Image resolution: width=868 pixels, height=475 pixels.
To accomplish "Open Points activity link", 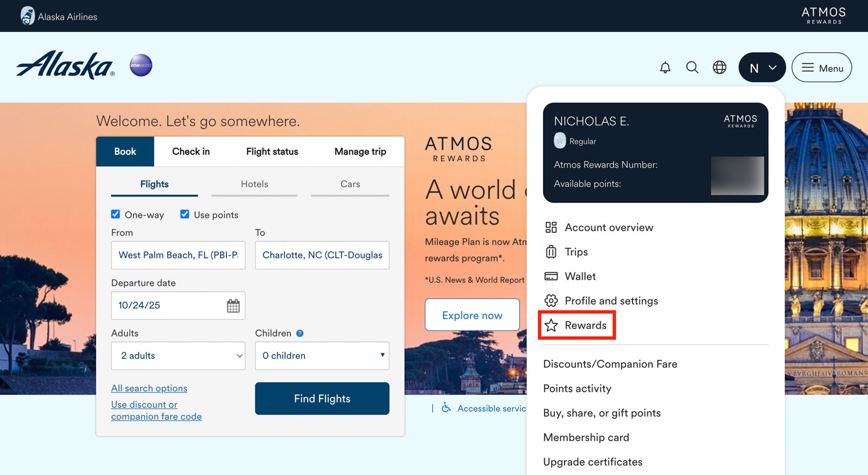I will tap(577, 389).
